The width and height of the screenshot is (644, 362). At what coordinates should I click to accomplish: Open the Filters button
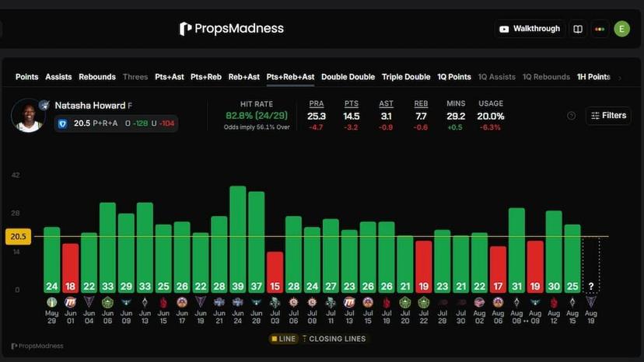coord(608,116)
